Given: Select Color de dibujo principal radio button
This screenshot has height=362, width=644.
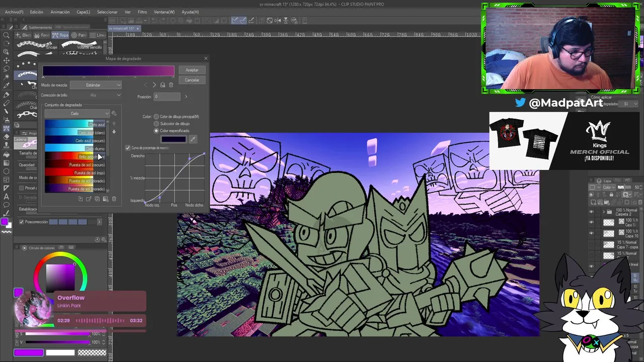Looking at the screenshot, I should pyautogui.click(x=156, y=117).
